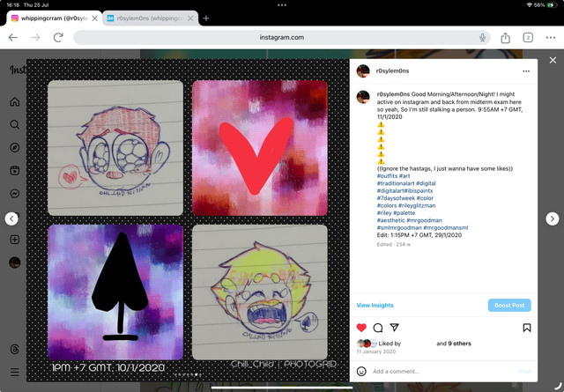This screenshot has width=564, height=392.
Task: Open the #ibispaintx hashtag
Action: click(419, 190)
